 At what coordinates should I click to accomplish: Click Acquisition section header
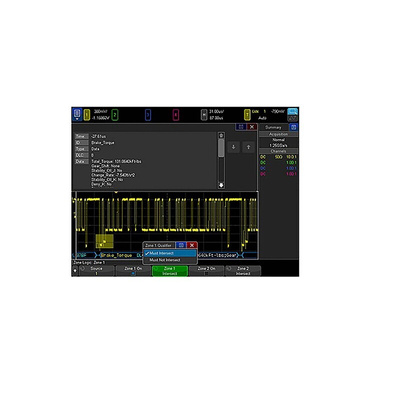point(279,134)
